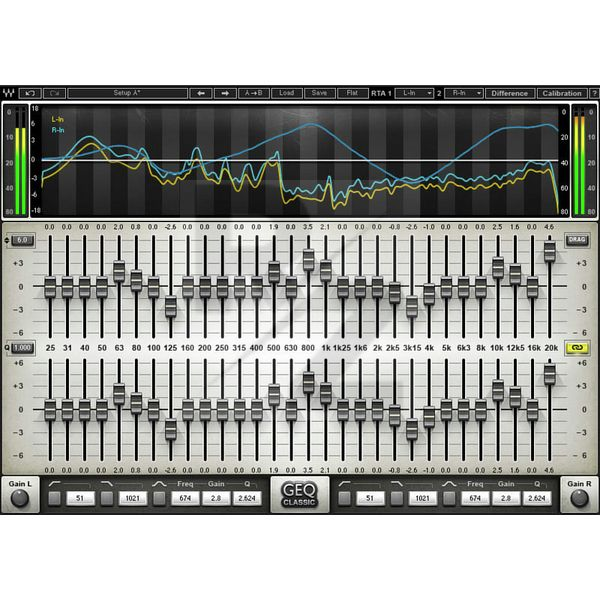Click the GEQ Classic logo
The image size is (600, 600).
[x=299, y=494]
